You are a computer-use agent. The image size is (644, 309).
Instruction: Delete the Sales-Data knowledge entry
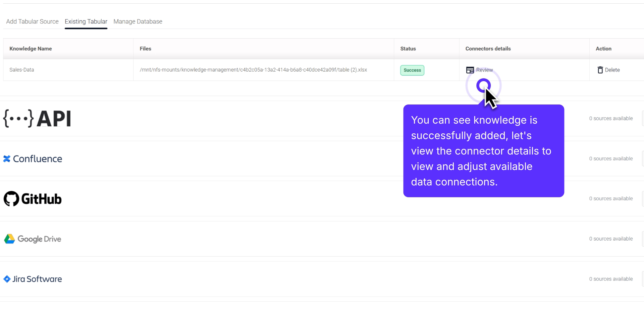click(x=608, y=70)
